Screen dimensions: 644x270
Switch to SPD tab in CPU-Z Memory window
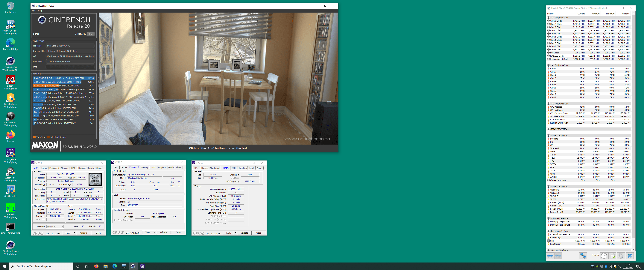[234, 168]
